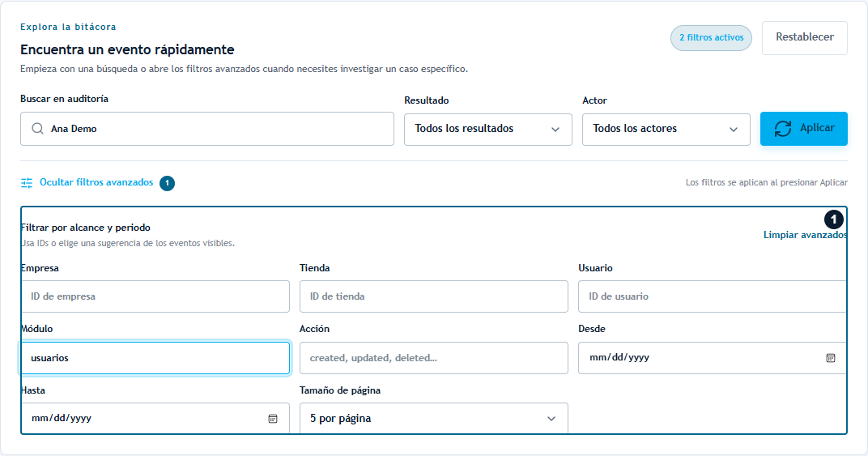Click the 'Filtrar por alcance y periodo' title

86,227
